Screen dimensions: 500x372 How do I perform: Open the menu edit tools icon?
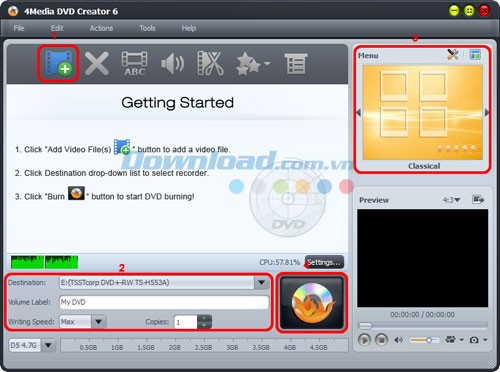pyautogui.click(x=453, y=54)
